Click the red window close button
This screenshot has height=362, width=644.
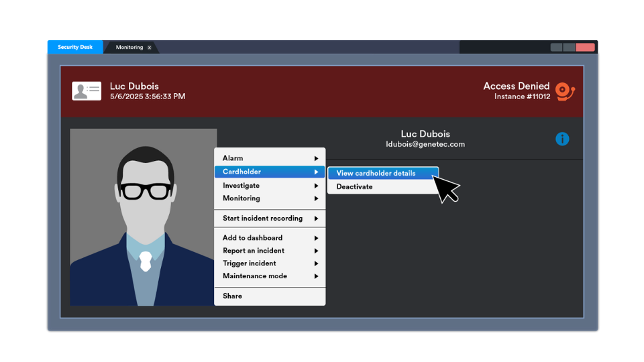tap(585, 47)
